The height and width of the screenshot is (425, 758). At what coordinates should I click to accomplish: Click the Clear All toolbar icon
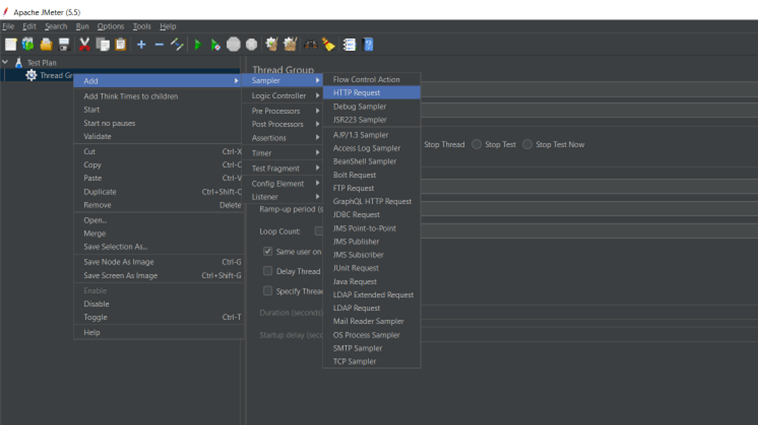(290, 44)
